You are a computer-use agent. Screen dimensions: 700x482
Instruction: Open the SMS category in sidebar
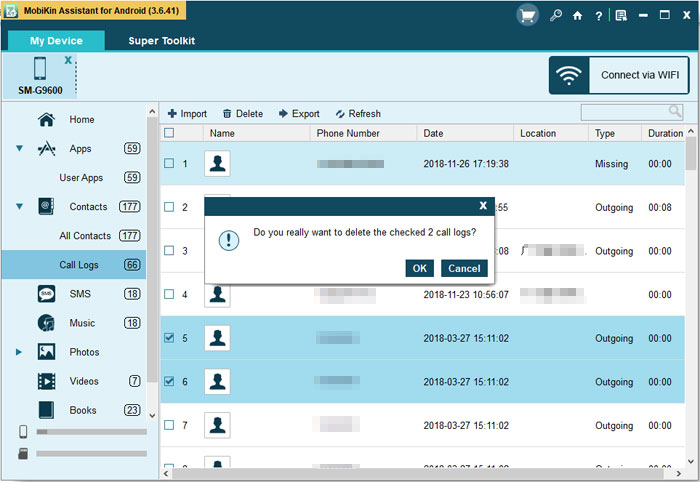click(82, 294)
